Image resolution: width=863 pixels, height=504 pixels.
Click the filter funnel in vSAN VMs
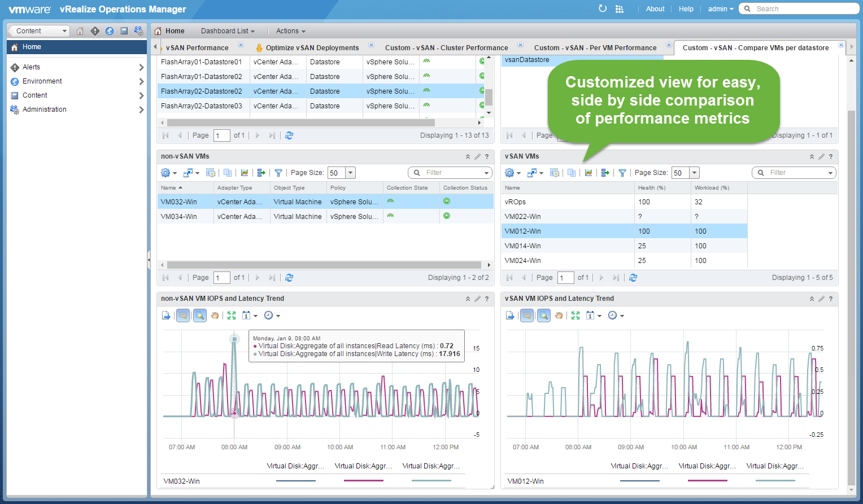(x=622, y=173)
